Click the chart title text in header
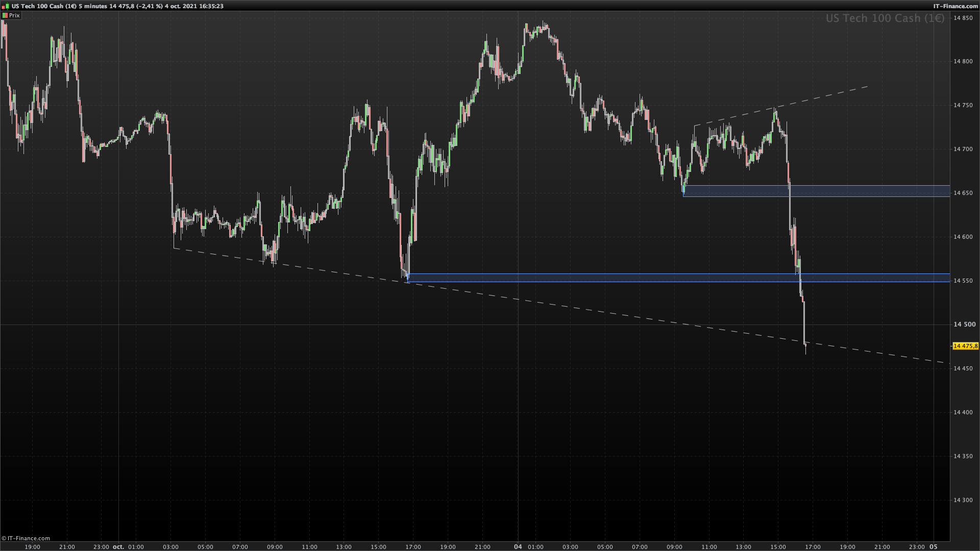Screen dimensions: 980x551 (117, 6)
